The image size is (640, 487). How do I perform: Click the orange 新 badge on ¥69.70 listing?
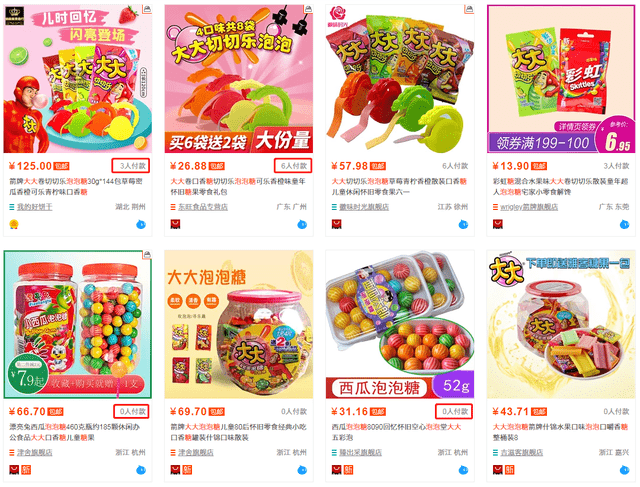(187, 470)
